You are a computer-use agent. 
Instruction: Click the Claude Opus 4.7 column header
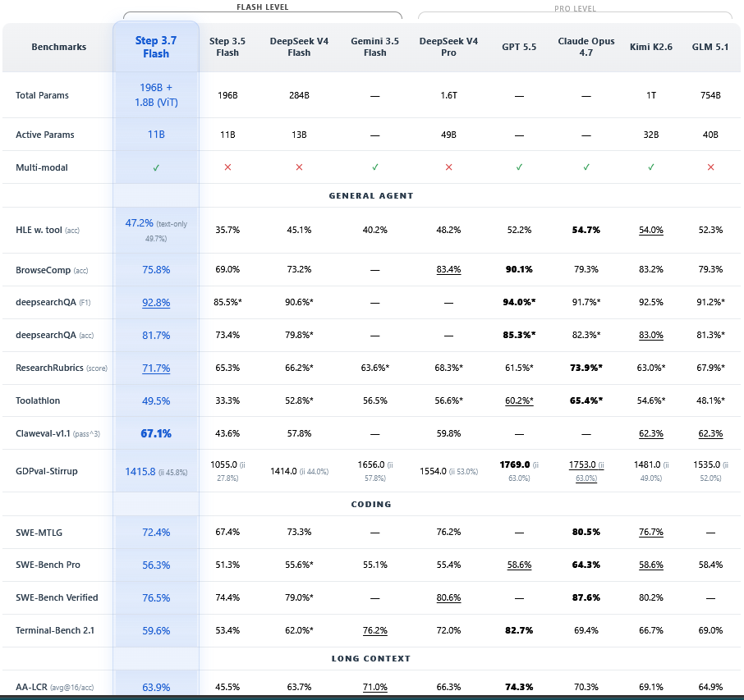tap(586, 47)
